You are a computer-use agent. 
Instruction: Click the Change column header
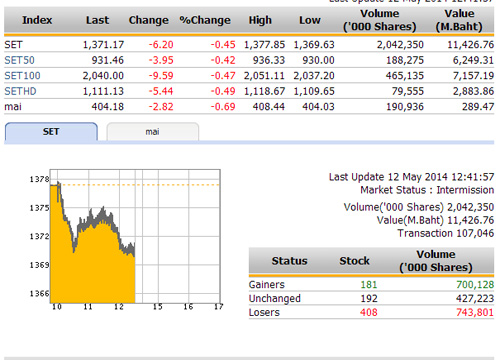pos(149,20)
